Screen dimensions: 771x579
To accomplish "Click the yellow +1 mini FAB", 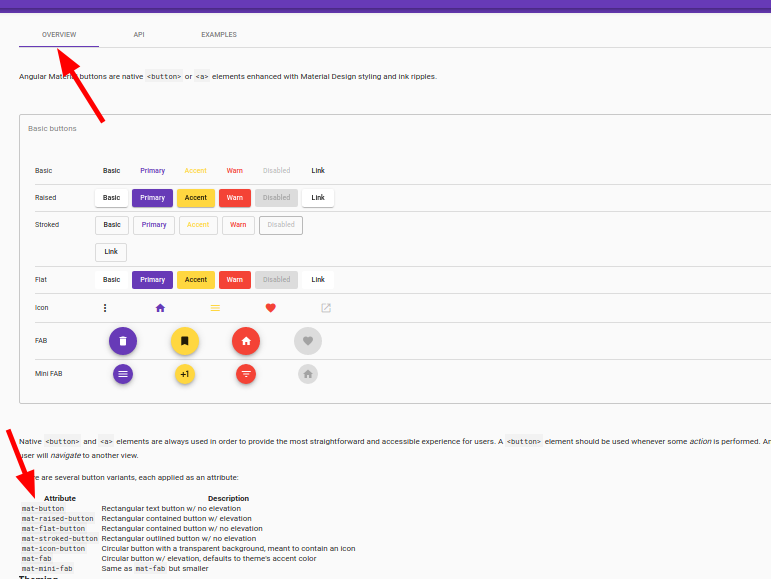I will (x=185, y=374).
